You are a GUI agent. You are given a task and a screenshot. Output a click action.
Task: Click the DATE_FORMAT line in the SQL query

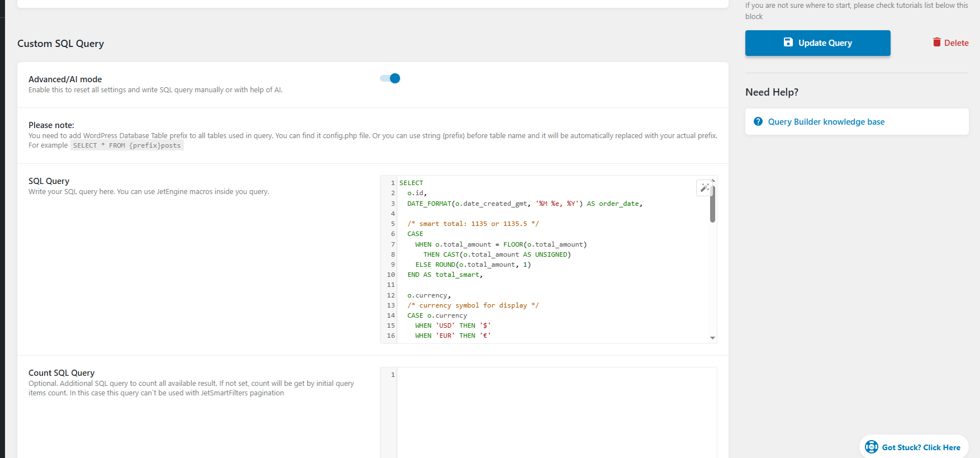click(x=524, y=204)
